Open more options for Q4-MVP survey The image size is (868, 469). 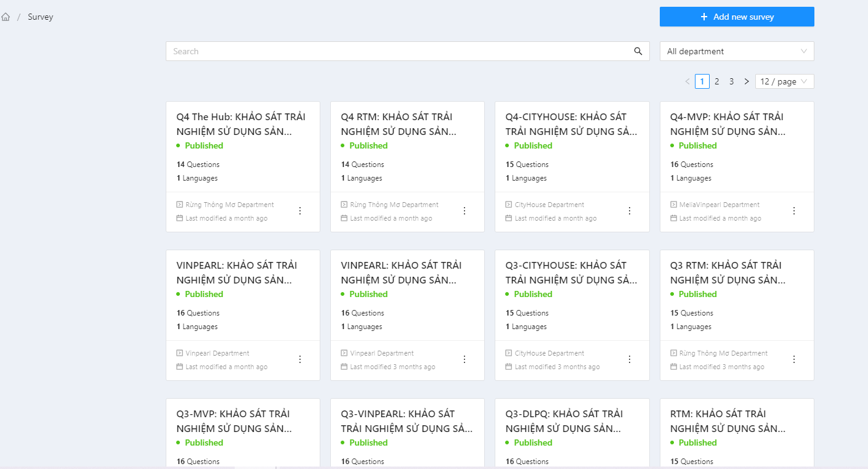click(794, 211)
